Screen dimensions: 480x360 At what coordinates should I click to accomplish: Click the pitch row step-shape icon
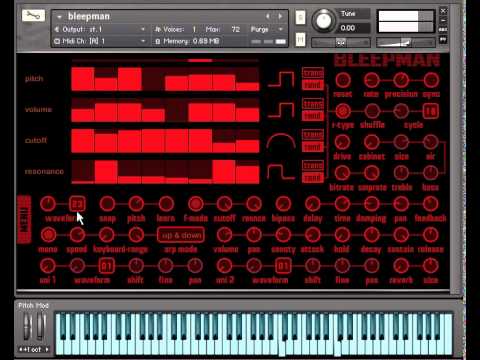[281, 79]
